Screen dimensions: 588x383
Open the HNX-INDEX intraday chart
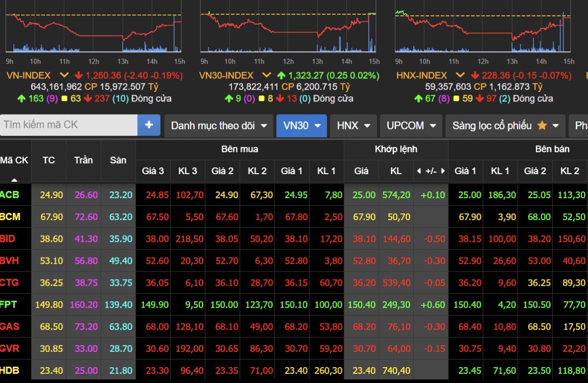click(482, 31)
